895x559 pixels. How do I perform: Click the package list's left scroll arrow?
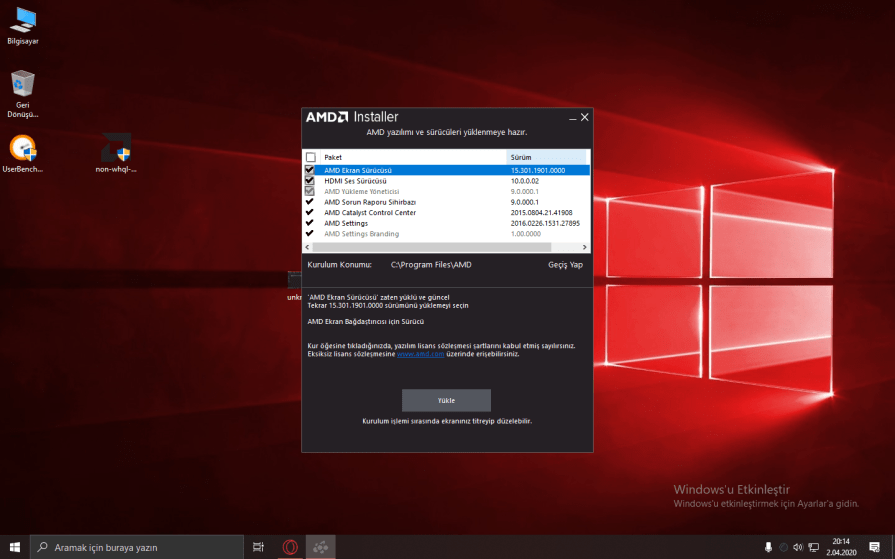tap(308, 247)
